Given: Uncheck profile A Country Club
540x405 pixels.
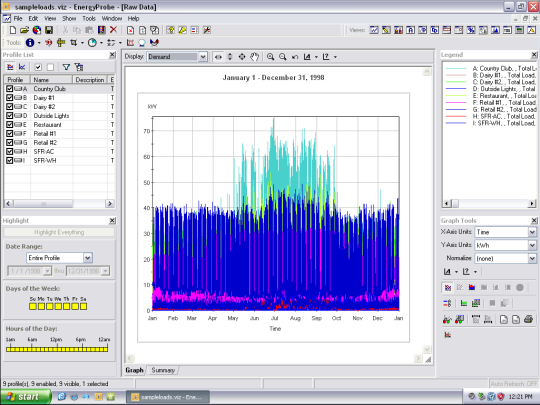Looking at the screenshot, I should (9, 89).
